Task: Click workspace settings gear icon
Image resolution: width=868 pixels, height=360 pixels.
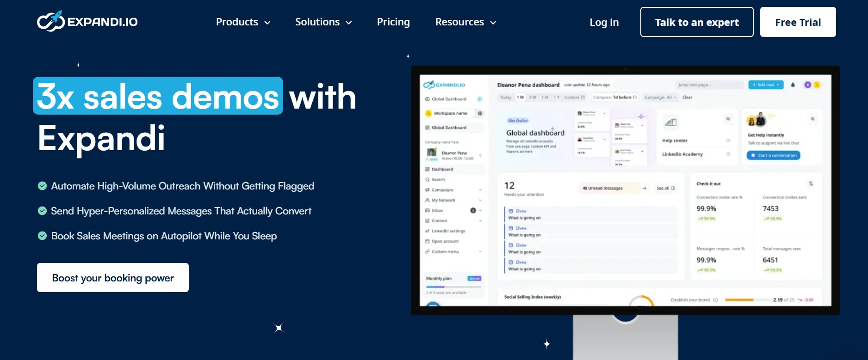Action: (x=480, y=113)
